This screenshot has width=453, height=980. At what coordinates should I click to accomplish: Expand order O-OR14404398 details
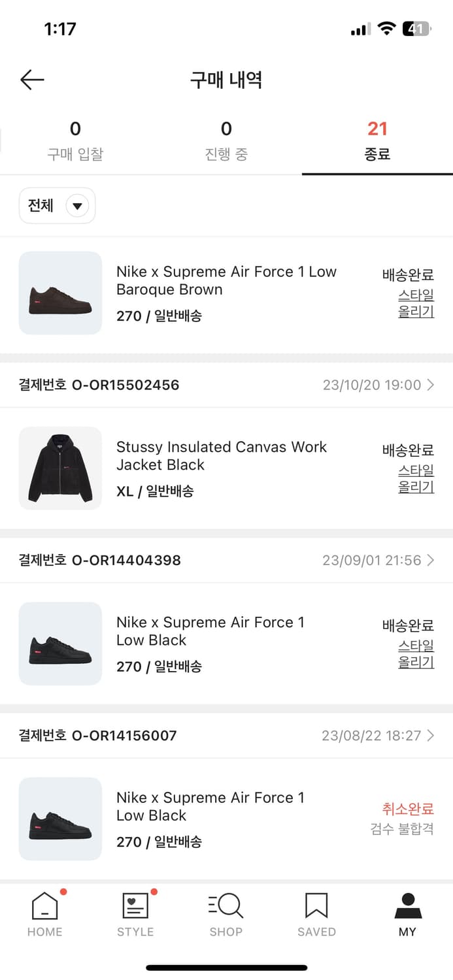(430, 560)
